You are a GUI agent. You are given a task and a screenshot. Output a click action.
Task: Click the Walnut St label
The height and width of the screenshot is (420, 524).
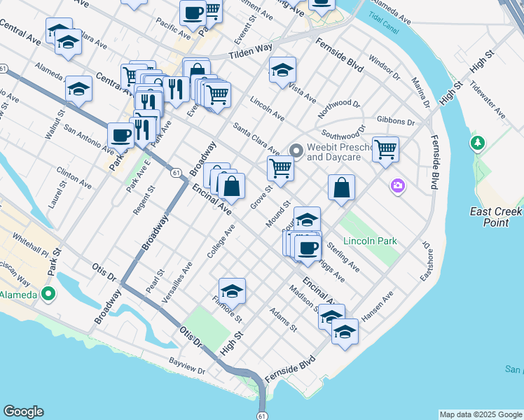point(55,124)
